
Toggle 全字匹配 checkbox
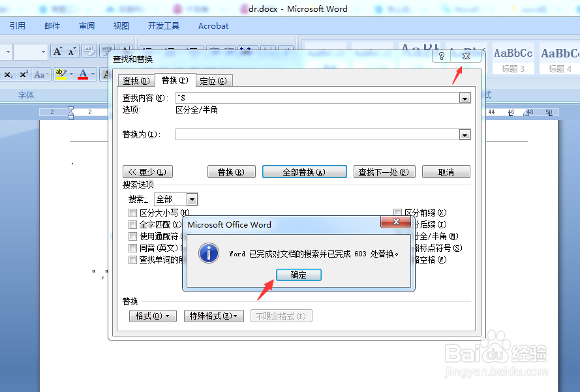click(133, 224)
